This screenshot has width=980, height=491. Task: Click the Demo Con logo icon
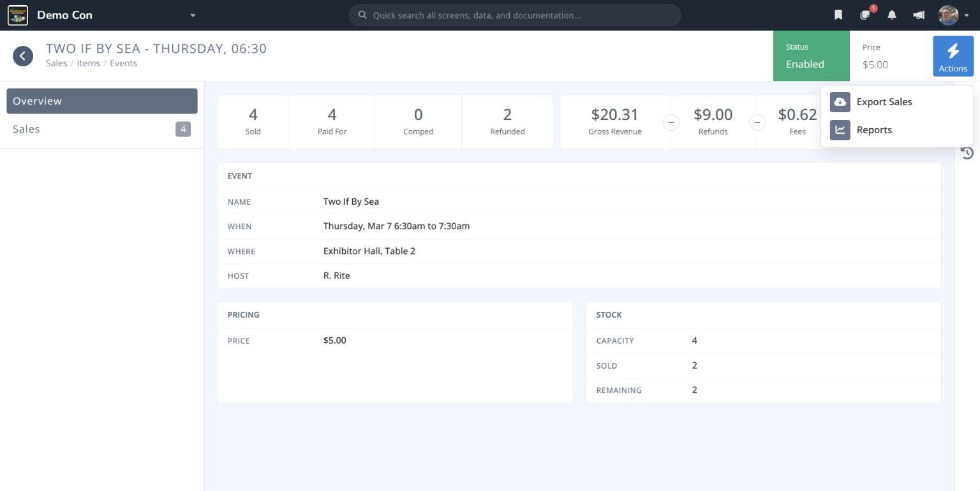tap(18, 15)
